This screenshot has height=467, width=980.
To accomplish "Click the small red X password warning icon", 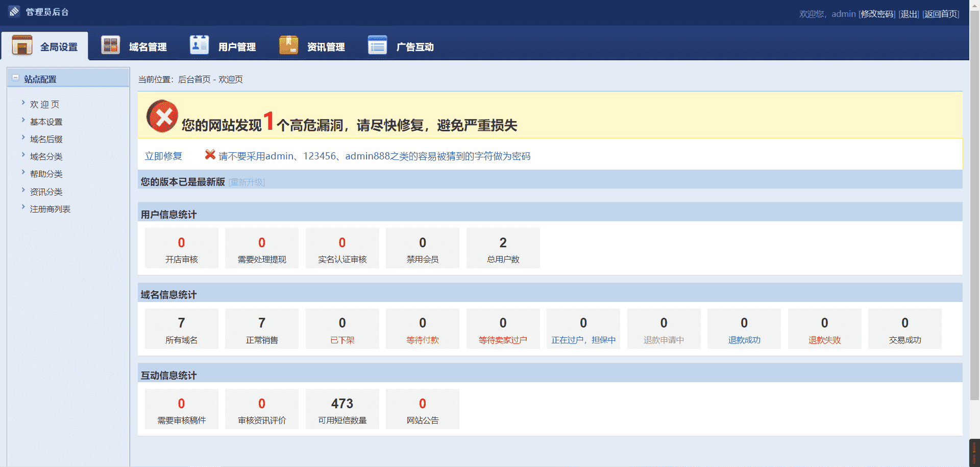I will [210, 155].
